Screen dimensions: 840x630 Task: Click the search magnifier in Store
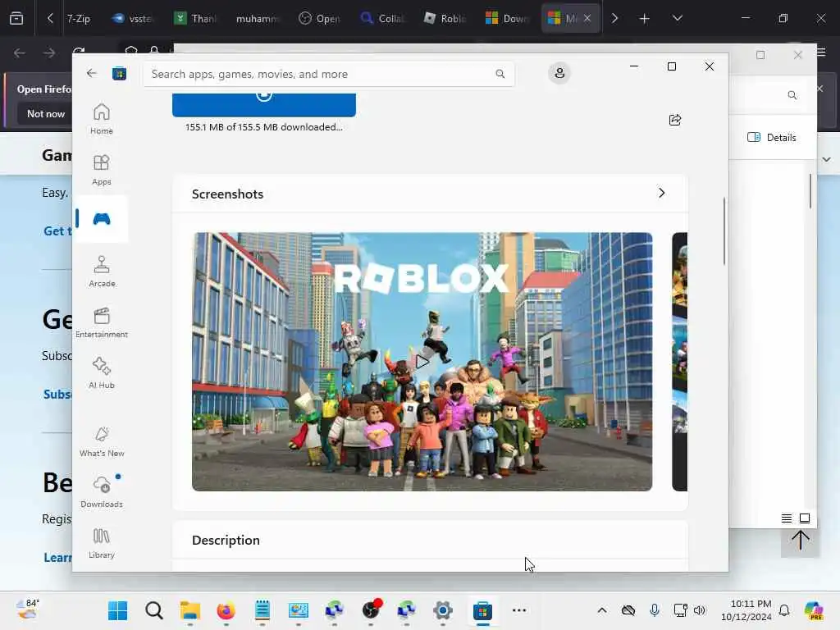(500, 74)
